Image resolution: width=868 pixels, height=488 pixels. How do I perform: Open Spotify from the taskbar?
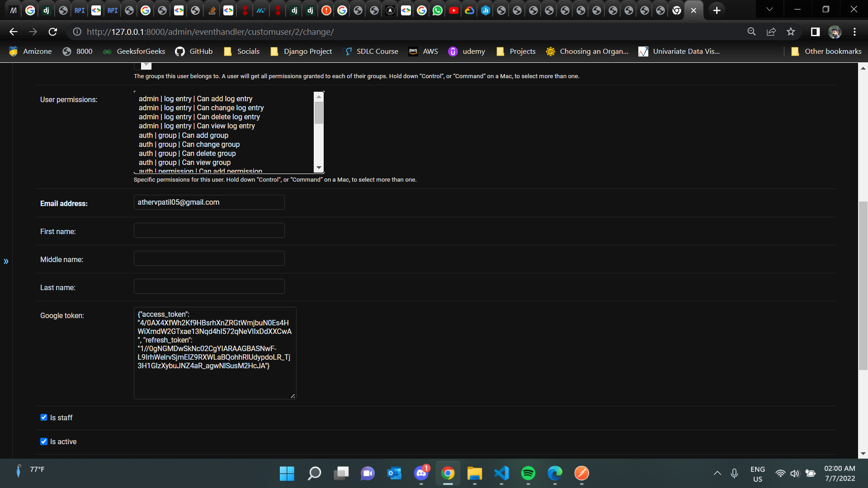point(528,473)
